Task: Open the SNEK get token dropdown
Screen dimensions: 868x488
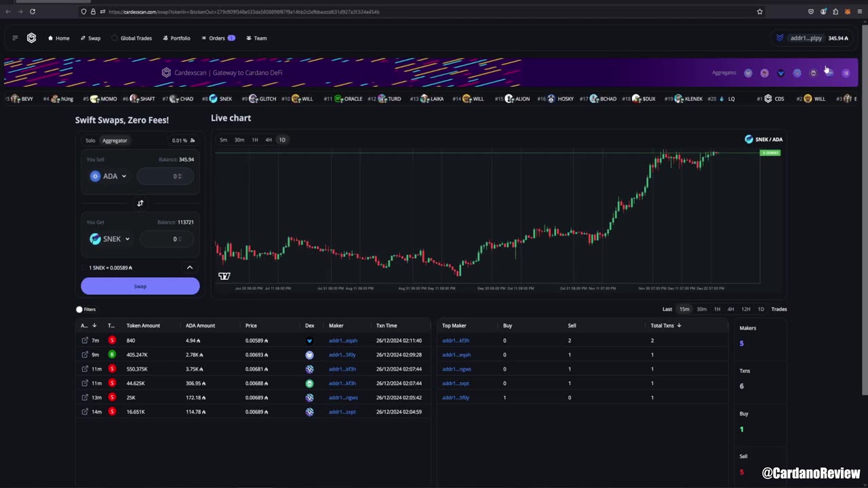Action: point(110,239)
